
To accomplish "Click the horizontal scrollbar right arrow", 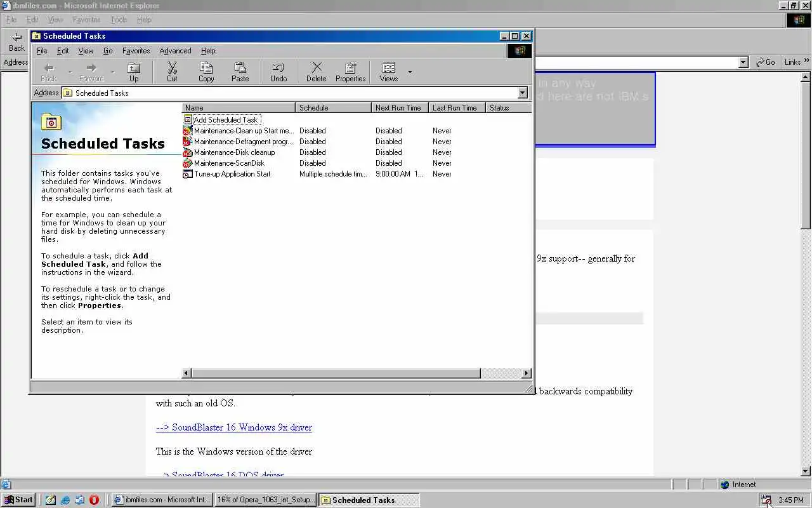I will coord(527,373).
